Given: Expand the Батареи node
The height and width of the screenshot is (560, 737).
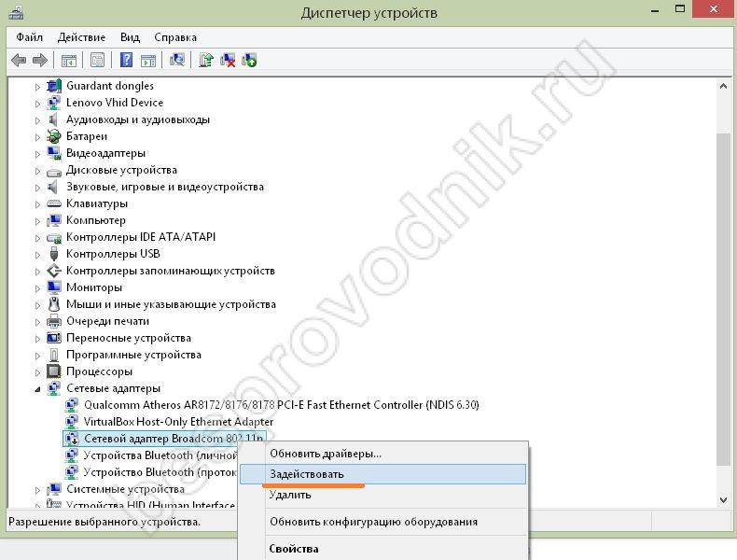Looking at the screenshot, I should [x=37, y=137].
